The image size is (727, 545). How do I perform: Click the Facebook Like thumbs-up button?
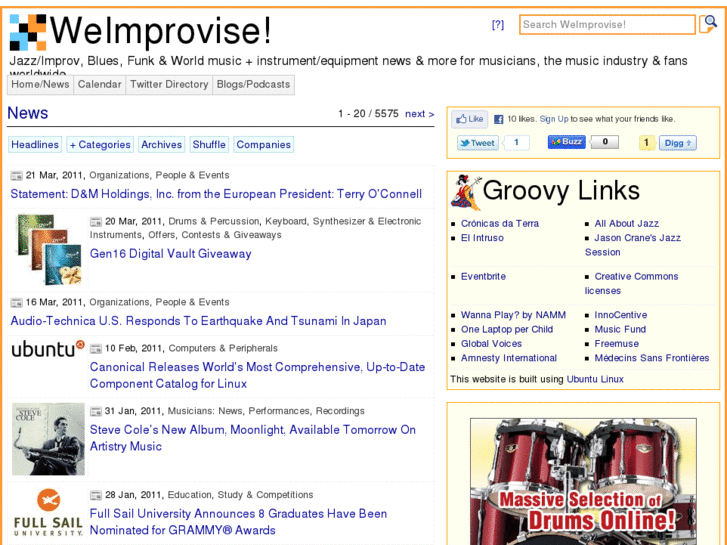[x=470, y=119]
